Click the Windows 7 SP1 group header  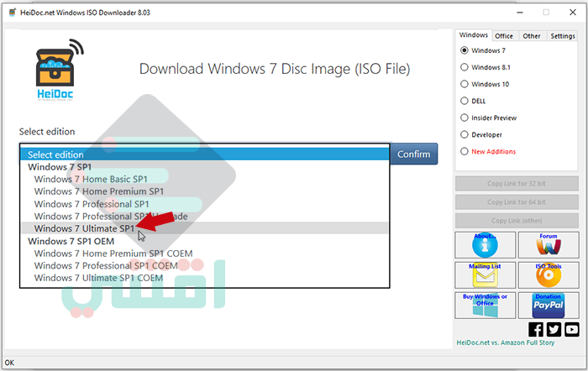click(60, 167)
